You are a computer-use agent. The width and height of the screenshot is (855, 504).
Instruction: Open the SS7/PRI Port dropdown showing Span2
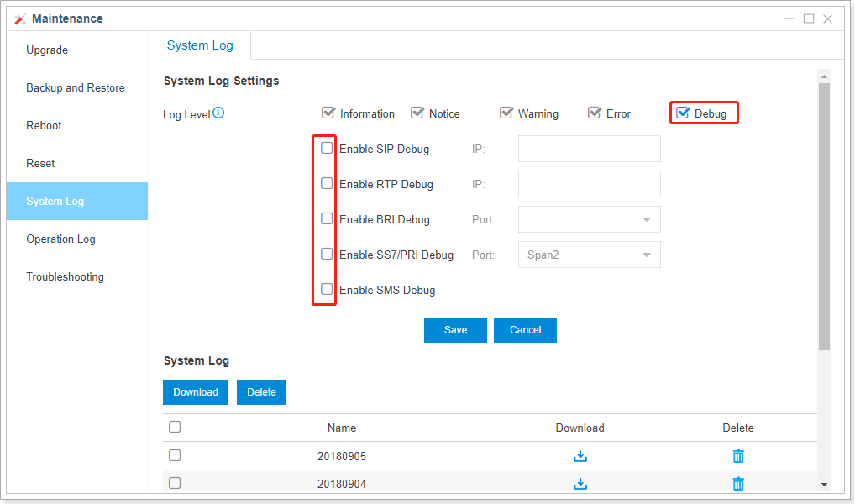[590, 255]
